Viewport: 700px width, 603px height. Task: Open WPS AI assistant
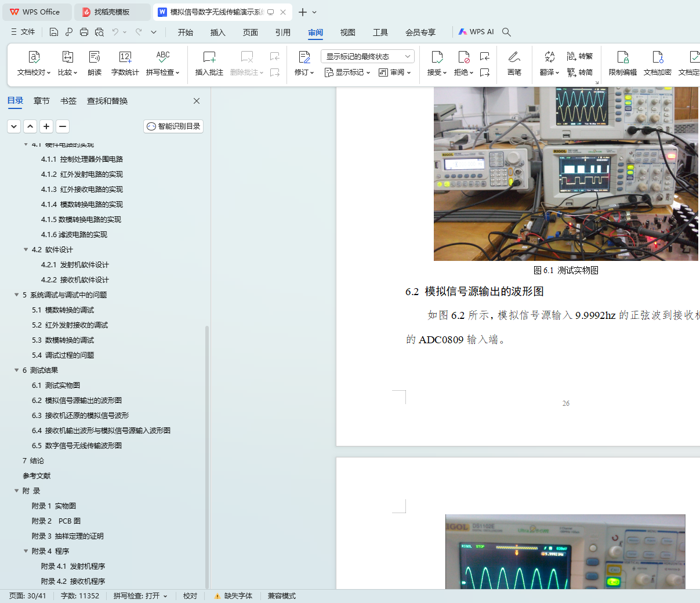click(476, 32)
